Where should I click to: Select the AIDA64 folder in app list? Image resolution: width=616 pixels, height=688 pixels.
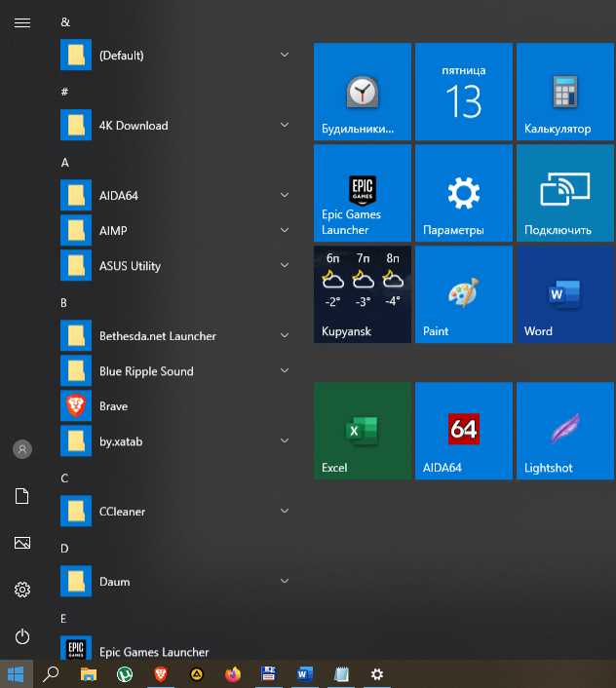click(x=175, y=195)
